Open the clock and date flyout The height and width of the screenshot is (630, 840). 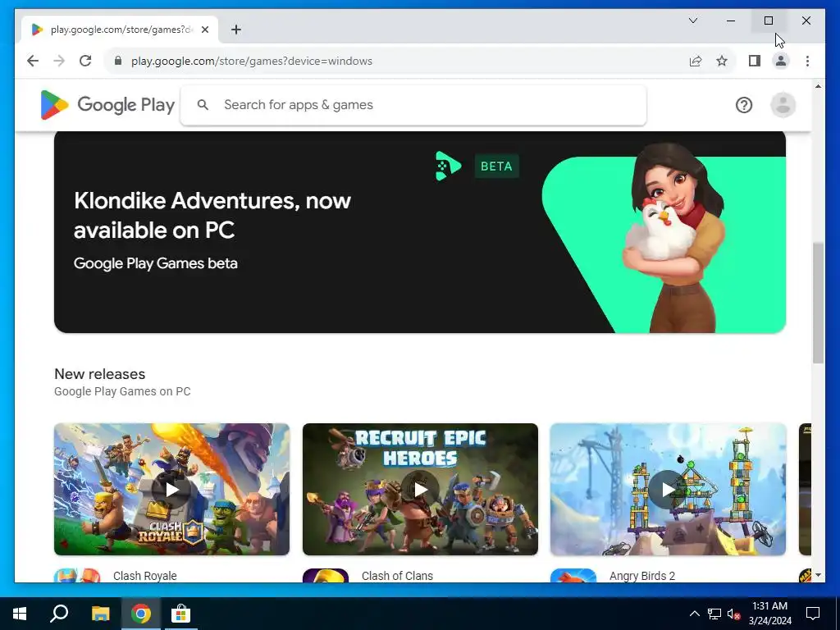click(x=769, y=614)
